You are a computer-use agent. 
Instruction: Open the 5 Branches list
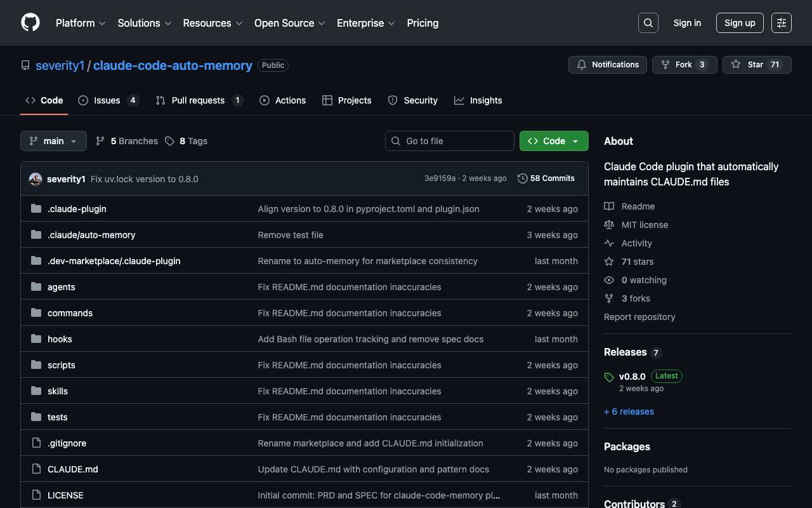tap(127, 141)
